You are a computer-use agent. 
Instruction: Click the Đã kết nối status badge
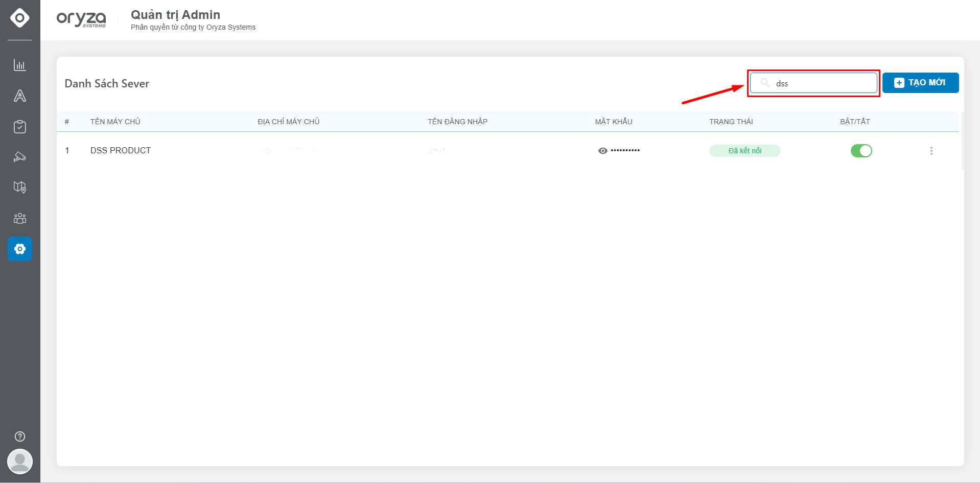click(x=744, y=151)
